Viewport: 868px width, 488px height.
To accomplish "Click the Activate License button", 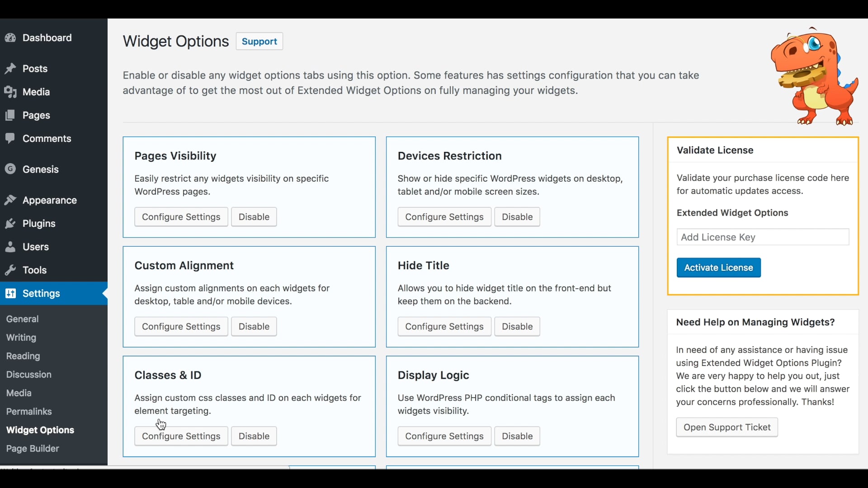I will tap(718, 267).
